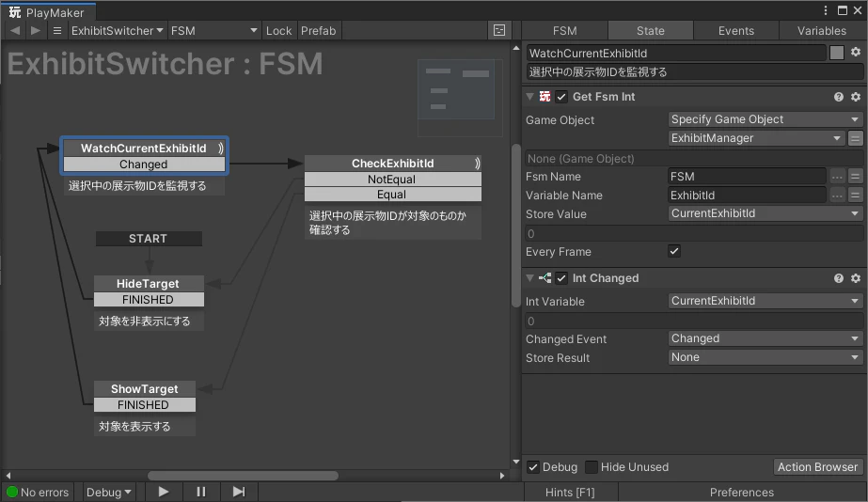The height and width of the screenshot is (502, 868).
Task: Open settings gear for Int Changed
Action: (x=856, y=278)
